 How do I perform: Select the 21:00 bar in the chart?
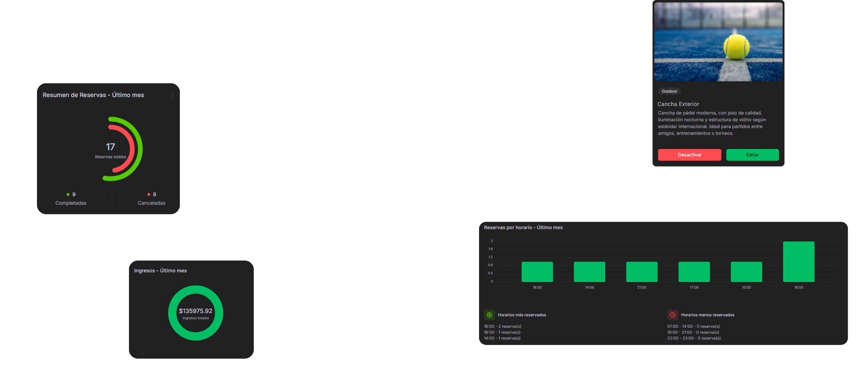coord(642,272)
